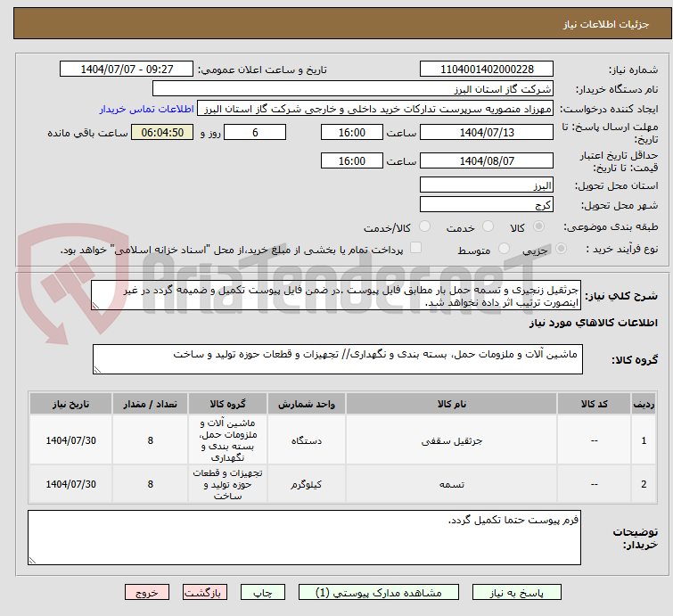Click the تسمه item cell
673x616 pixels.
tap(452, 484)
